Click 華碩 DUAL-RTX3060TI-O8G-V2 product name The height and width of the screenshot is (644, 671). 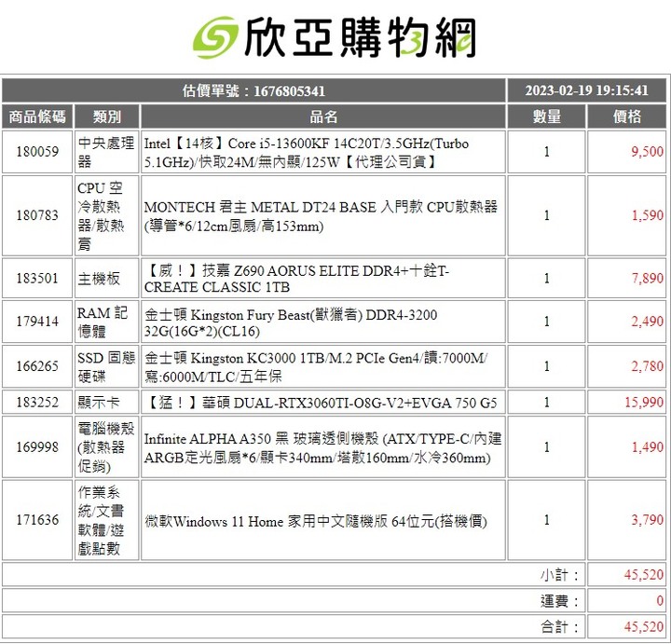321,403
